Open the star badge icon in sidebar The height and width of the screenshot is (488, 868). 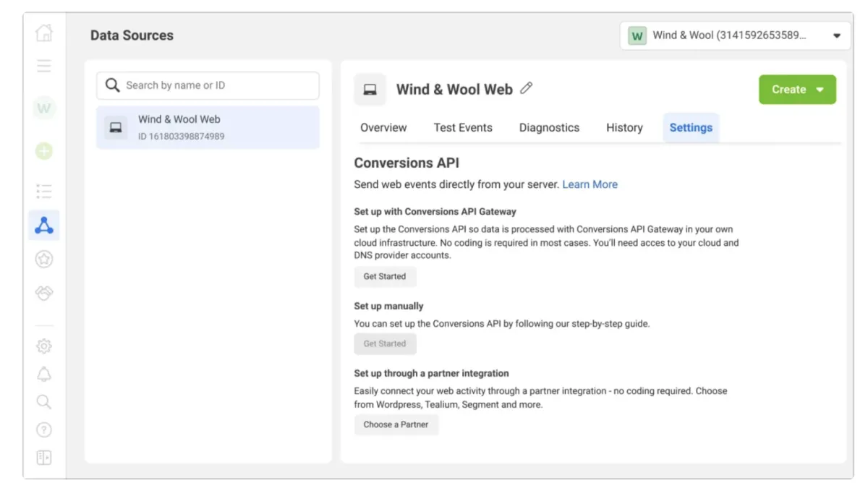[44, 259]
